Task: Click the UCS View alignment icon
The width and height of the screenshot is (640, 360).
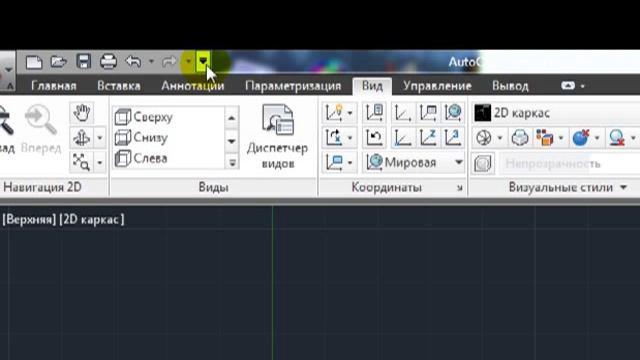Action: pos(428,112)
